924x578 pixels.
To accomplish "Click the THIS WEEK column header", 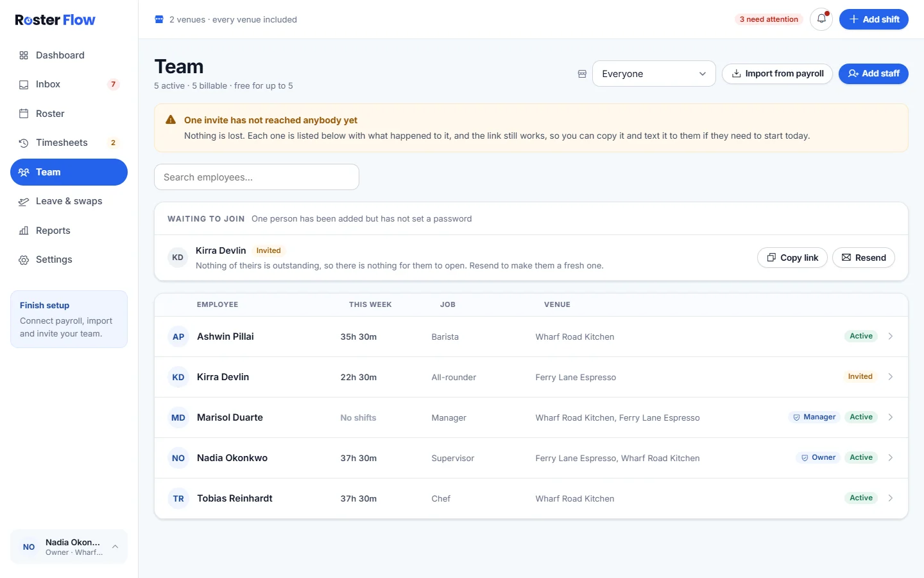I will [370, 304].
